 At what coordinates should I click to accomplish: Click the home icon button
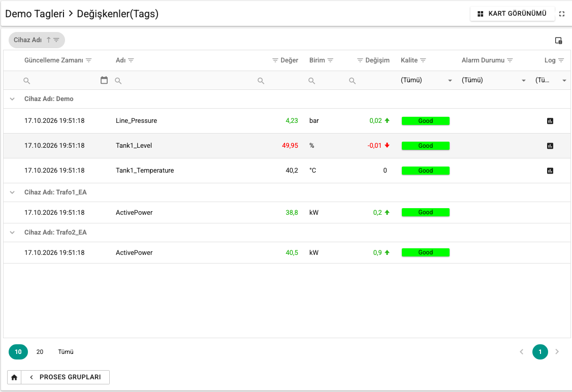coord(14,377)
